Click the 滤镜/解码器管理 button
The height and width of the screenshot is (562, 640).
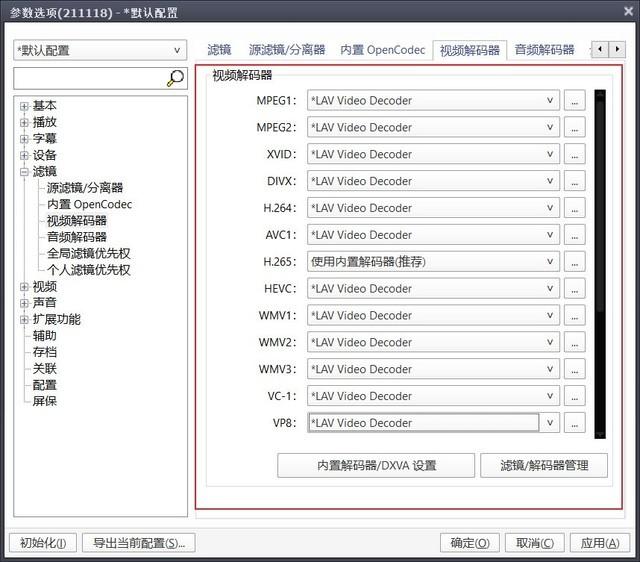[543, 465]
